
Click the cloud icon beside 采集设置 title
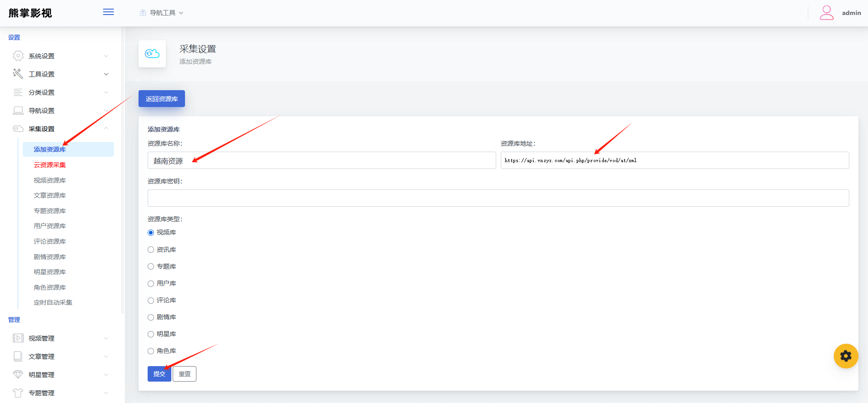pos(152,54)
